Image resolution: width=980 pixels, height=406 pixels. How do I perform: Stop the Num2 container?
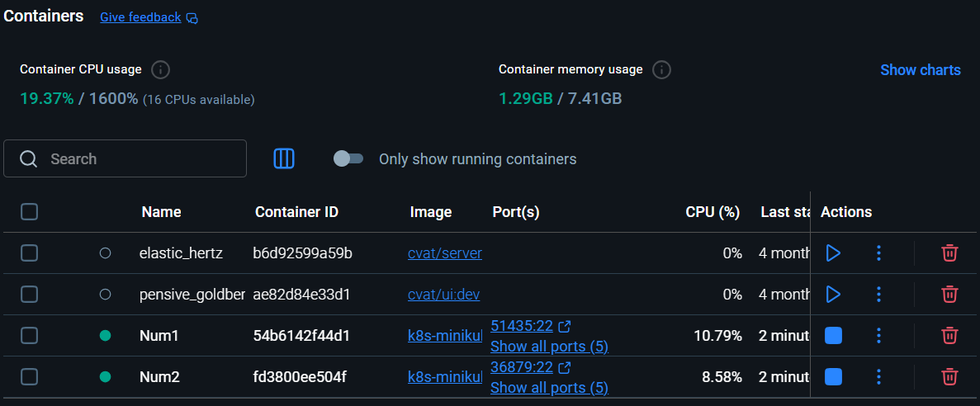pos(833,376)
